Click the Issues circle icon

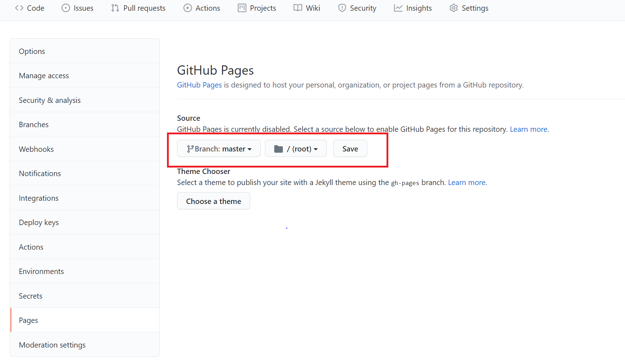coord(66,8)
